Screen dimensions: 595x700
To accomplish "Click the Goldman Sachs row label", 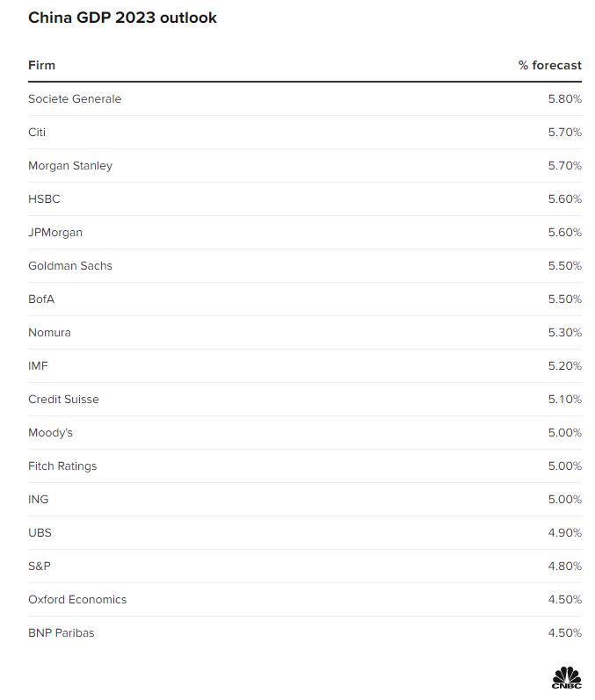I will point(70,266).
